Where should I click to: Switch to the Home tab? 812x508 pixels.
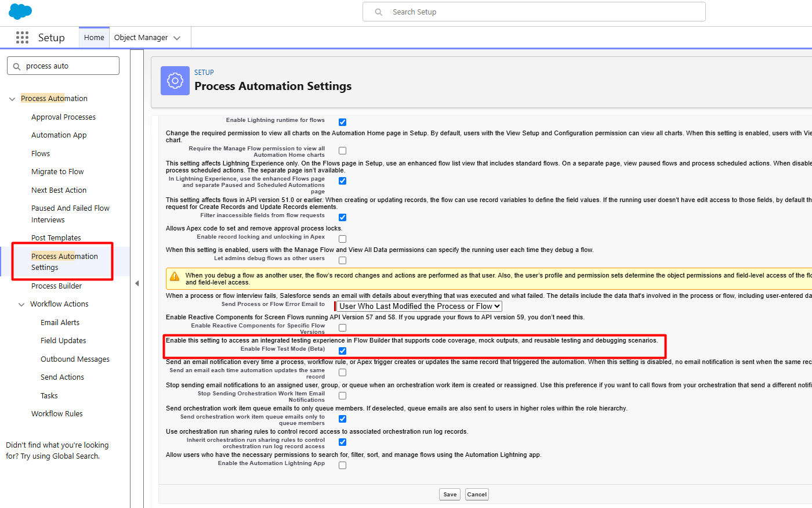(x=94, y=37)
